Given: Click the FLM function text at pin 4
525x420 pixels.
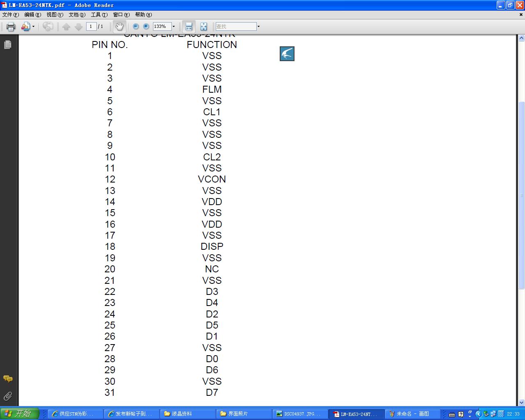Looking at the screenshot, I should [212, 89].
